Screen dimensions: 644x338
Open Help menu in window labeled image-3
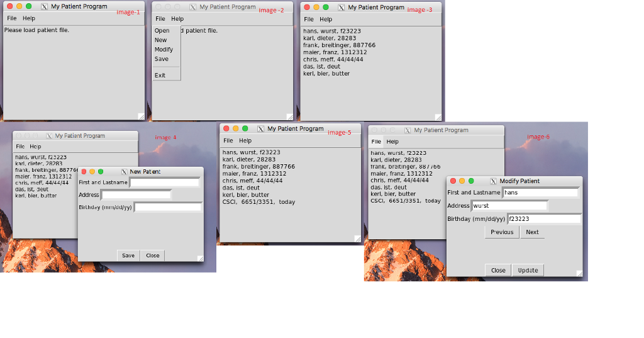click(x=326, y=20)
